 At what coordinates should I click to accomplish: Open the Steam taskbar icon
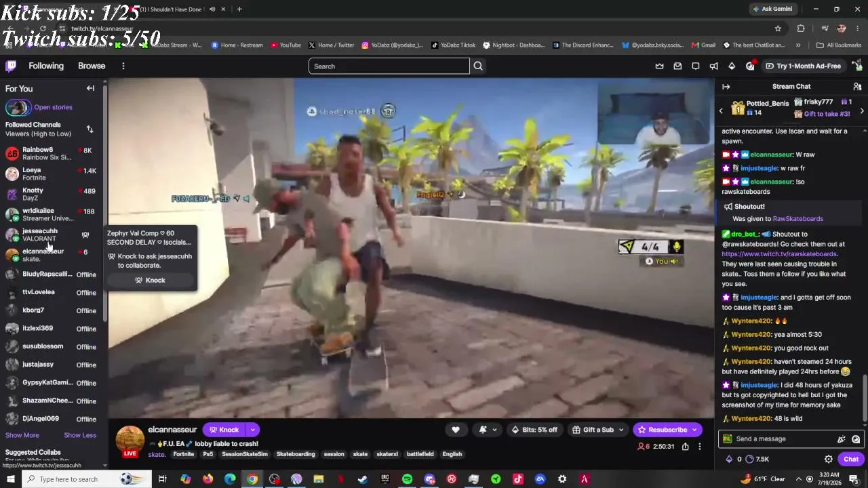click(363, 479)
